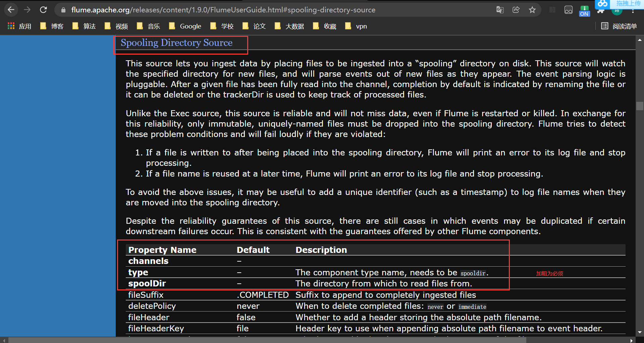
Task: Open the 视频 bookmark folder
Action: pos(116,26)
